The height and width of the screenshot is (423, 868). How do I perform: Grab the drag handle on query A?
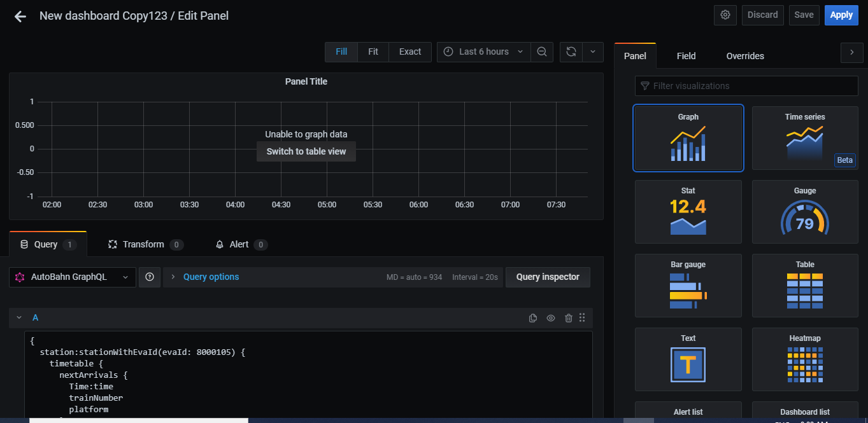582,317
